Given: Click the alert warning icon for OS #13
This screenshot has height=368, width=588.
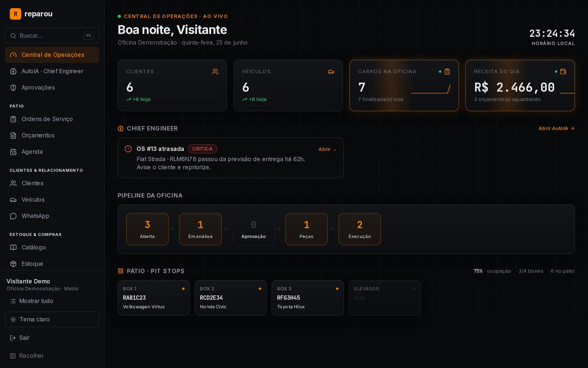Looking at the screenshot, I should point(128,149).
